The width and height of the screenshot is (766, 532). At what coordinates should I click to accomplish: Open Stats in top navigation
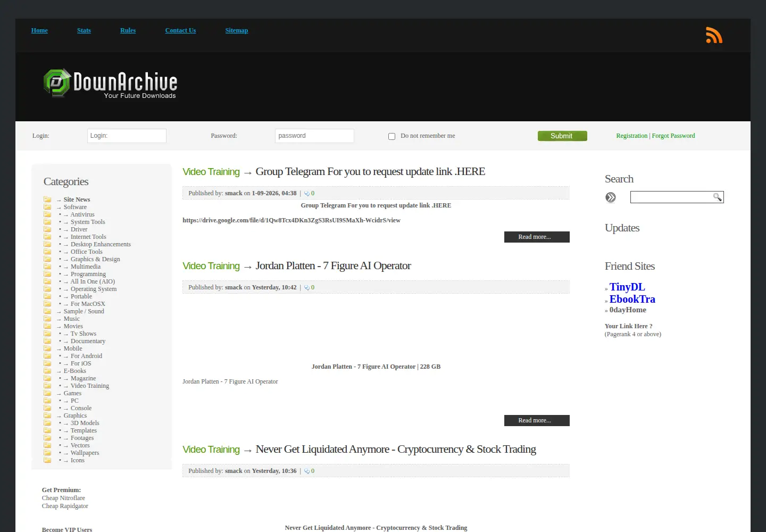(84, 30)
